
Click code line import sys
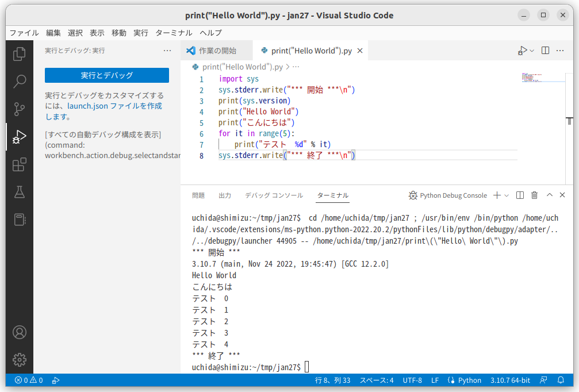[239, 79]
